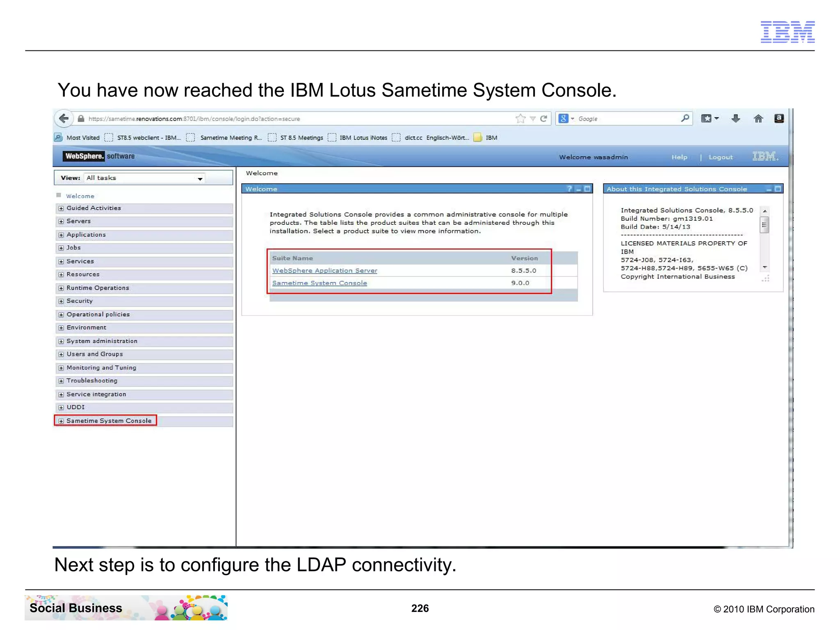Open the View All tasks dropdown

coord(144,178)
